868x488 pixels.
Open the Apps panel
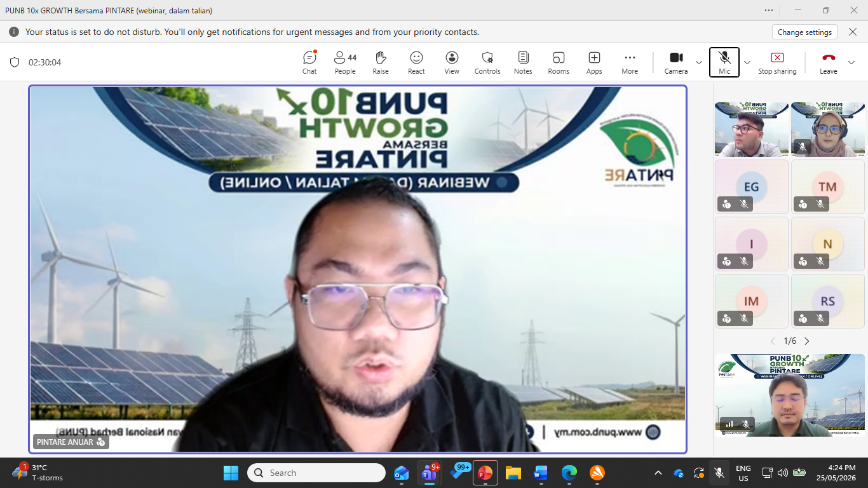594,62
